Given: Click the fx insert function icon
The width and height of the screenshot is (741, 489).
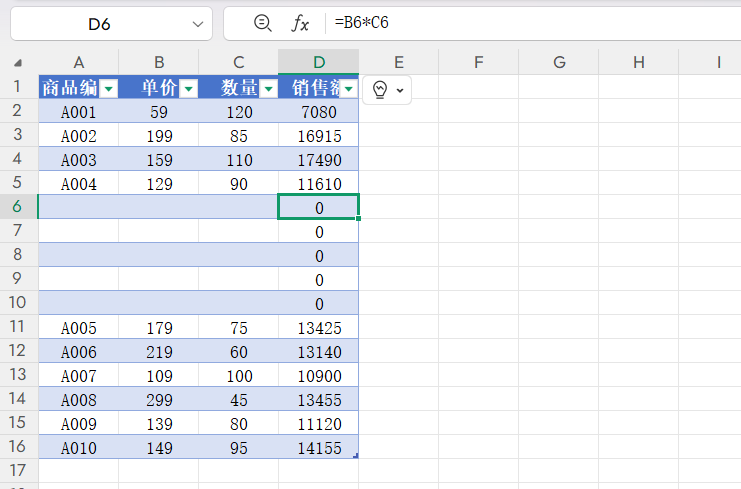Looking at the screenshot, I should pyautogui.click(x=300, y=23).
